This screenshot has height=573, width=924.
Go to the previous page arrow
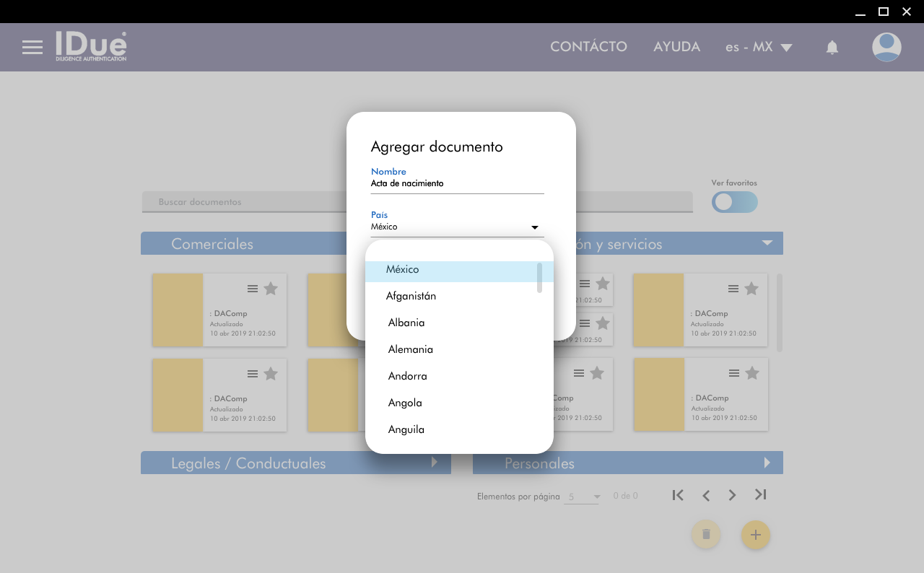click(706, 495)
